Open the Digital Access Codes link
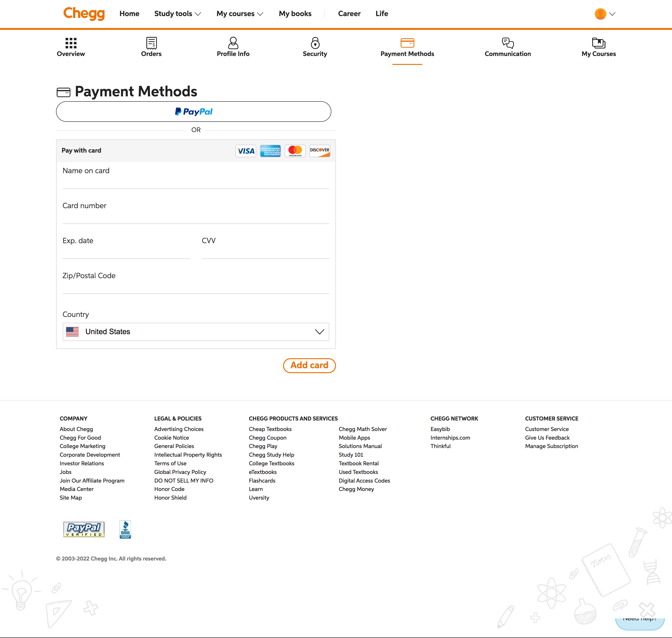The image size is (672, 638). point(364,480)
